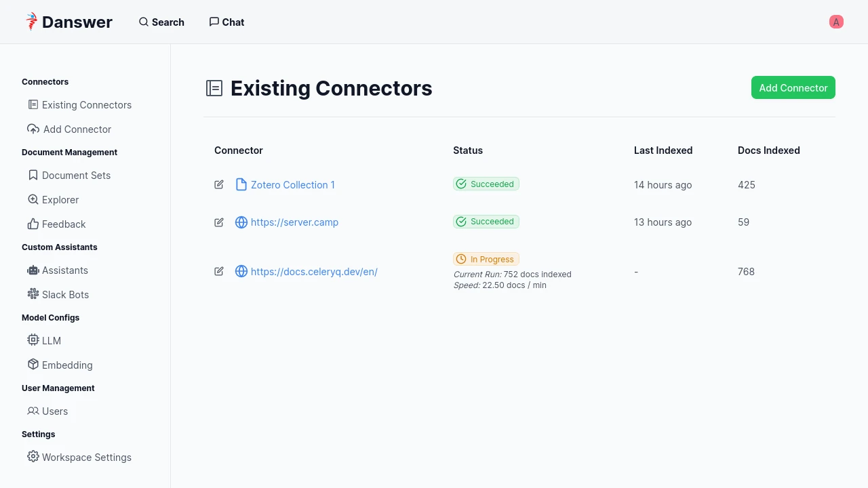Click the globe icon for server.camp
The height and width of the screenshot is (488, 868).
coord(241,222)
